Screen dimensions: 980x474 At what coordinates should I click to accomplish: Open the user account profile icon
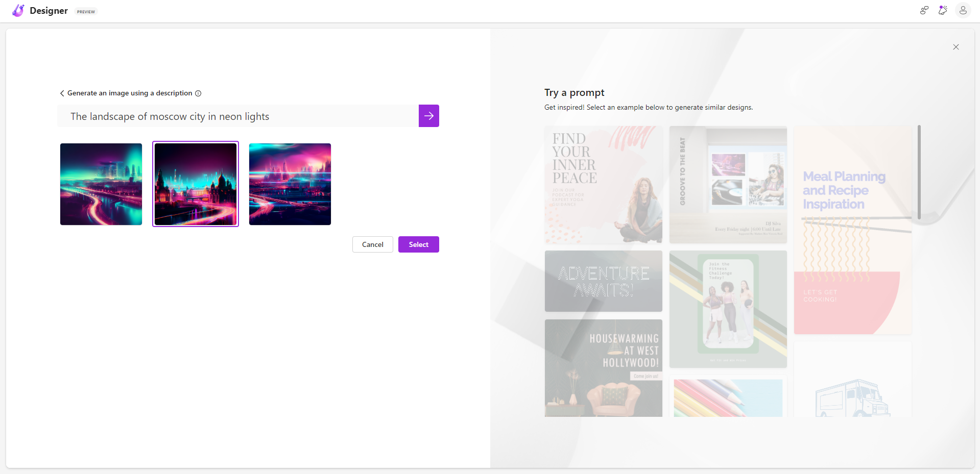point(963,10)
